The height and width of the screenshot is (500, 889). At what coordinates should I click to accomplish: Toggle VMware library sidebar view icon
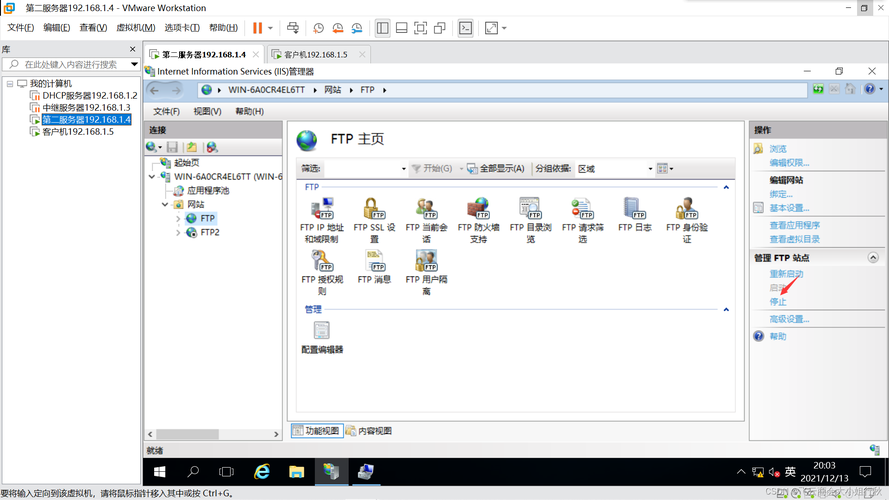pos(383,28)
